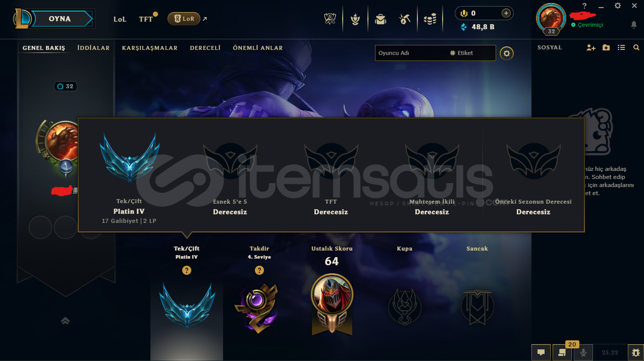
Task: Open the missions list with 20 badge
Action: pyautogui.click(x=562, y=352)
